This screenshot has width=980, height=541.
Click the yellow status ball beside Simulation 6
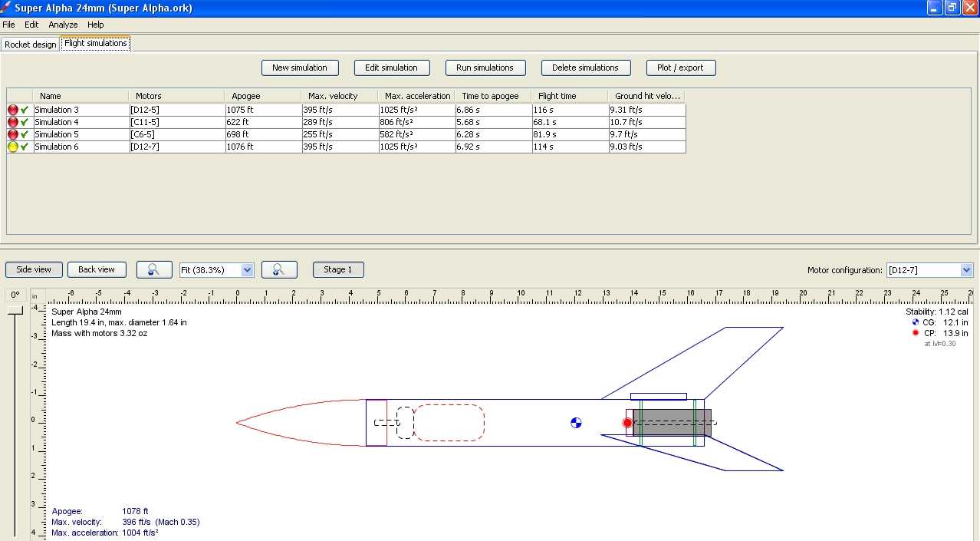click(x=12, y=147)
